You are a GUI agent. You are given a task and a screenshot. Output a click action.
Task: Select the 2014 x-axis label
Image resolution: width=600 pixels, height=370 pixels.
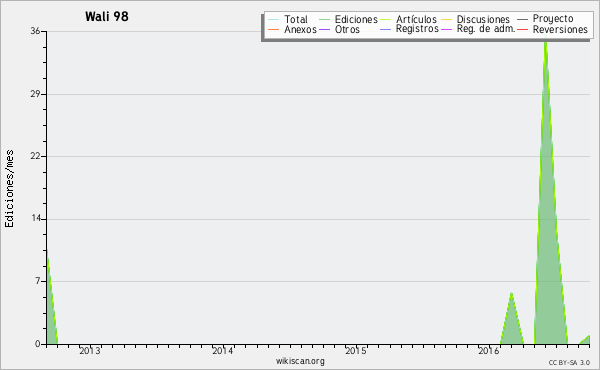pos(223,351)
